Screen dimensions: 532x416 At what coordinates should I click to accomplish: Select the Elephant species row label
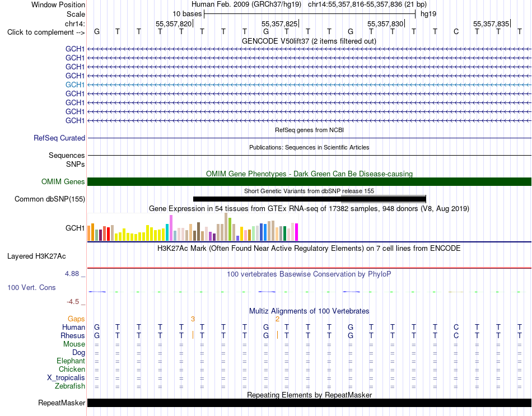pyautogui.click(x=71, y=361)
